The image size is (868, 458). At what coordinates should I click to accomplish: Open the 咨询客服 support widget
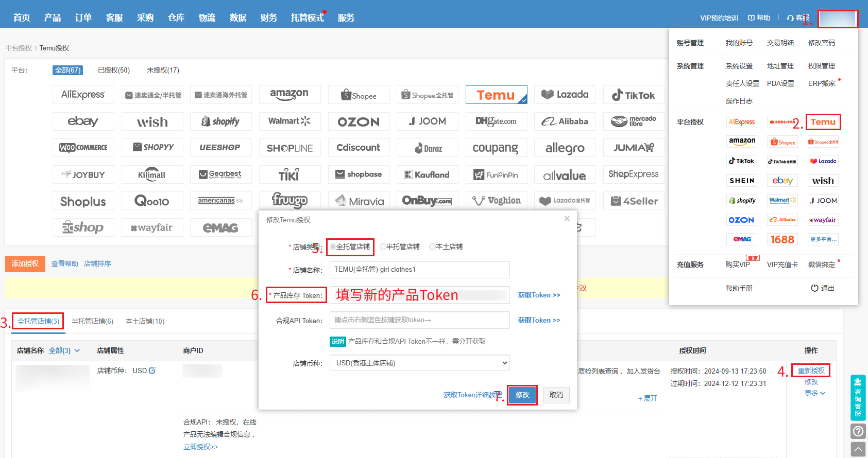[858, 398]
